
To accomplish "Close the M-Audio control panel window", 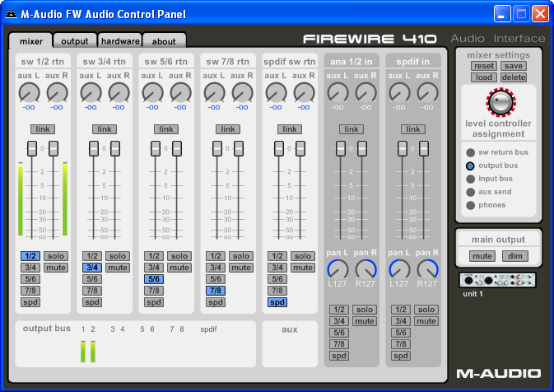I will click(x=541, y=14).
